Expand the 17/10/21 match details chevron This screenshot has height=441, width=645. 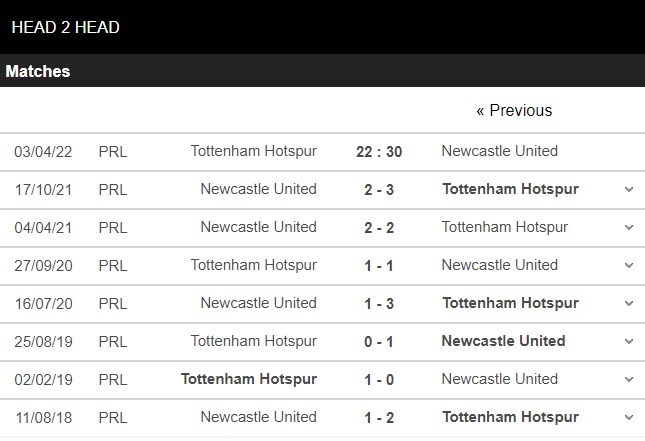(629, 189)
